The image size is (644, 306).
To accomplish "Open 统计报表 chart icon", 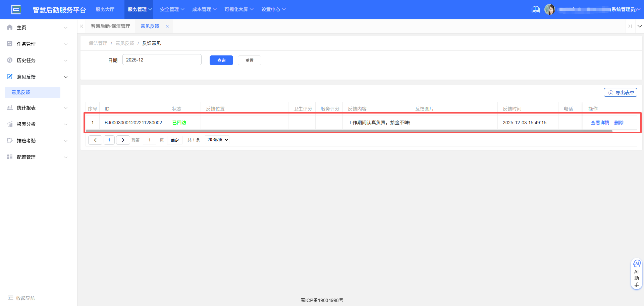I will tap(9, 107).
